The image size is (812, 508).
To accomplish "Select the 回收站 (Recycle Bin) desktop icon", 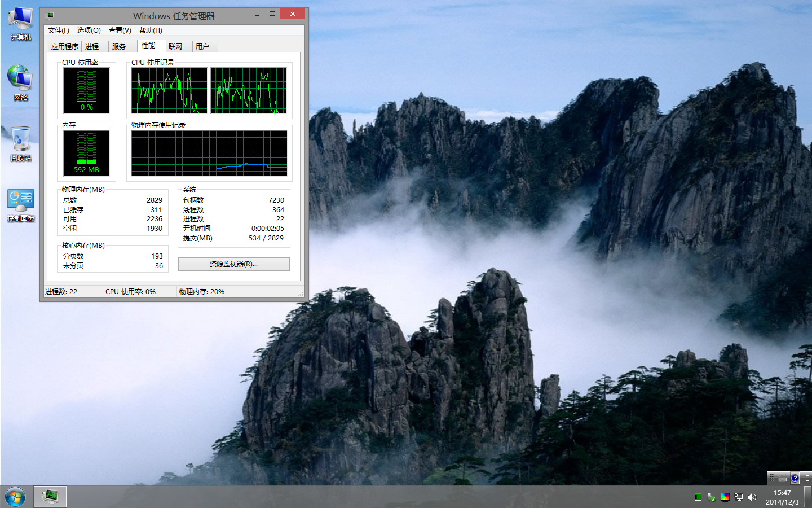I will pyautogui.click(x=21, y=144).
